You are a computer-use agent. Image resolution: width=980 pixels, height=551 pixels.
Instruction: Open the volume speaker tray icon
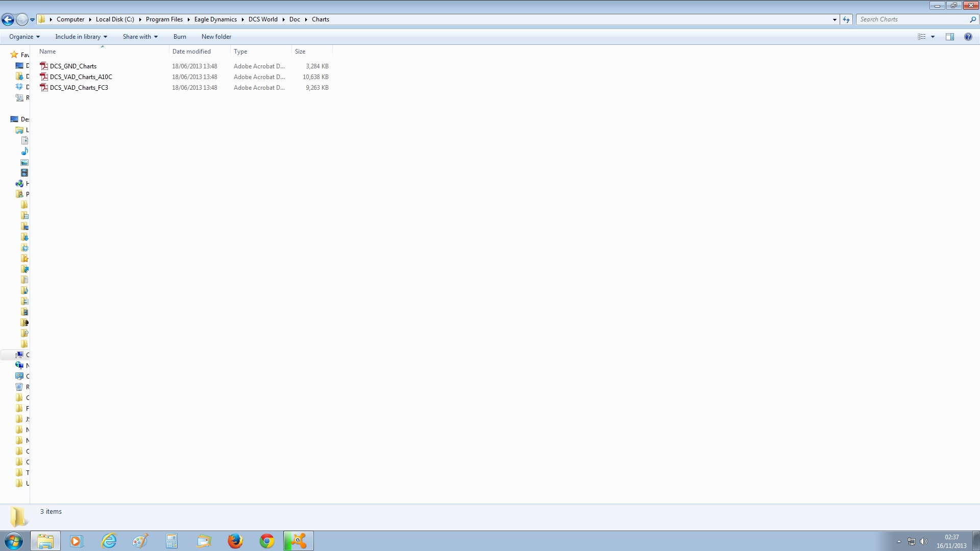tap(924, 541)
